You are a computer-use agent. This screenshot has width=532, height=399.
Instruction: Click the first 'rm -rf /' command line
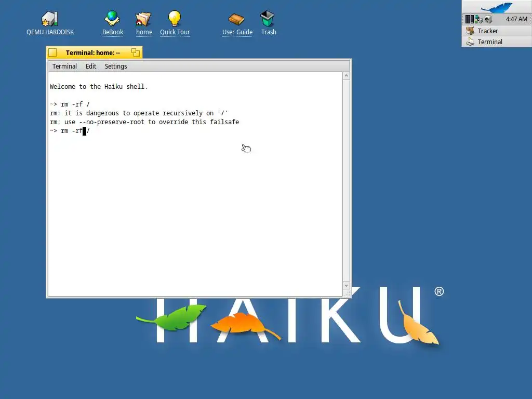coord(70,104)
